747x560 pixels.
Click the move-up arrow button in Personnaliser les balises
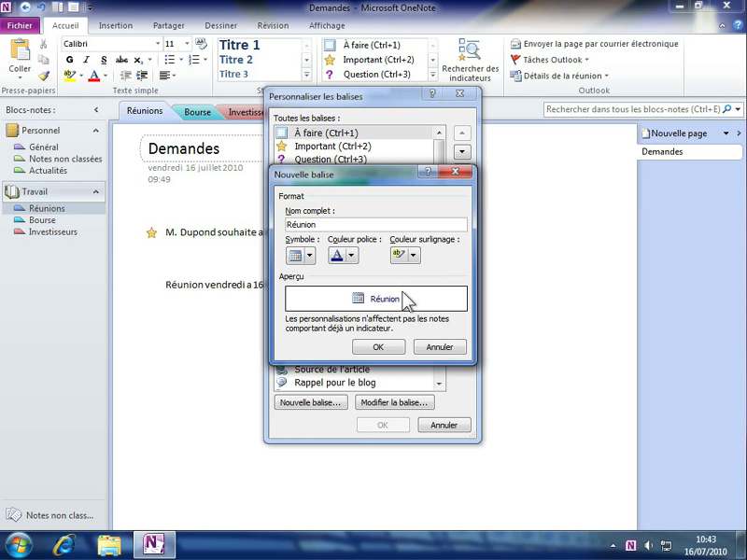(x=462, y=133)
